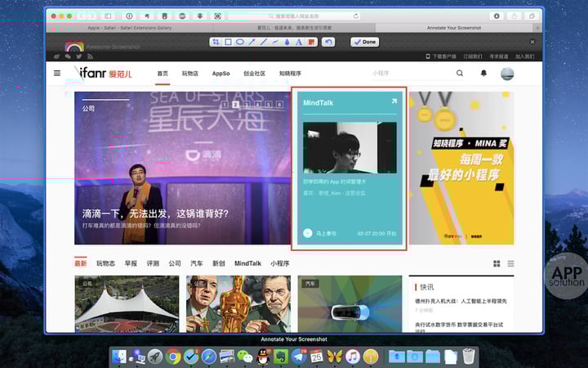Close the annotation bar with X
Image resolution: width=588 pixels, height=368 pixels.
(532, 42)
